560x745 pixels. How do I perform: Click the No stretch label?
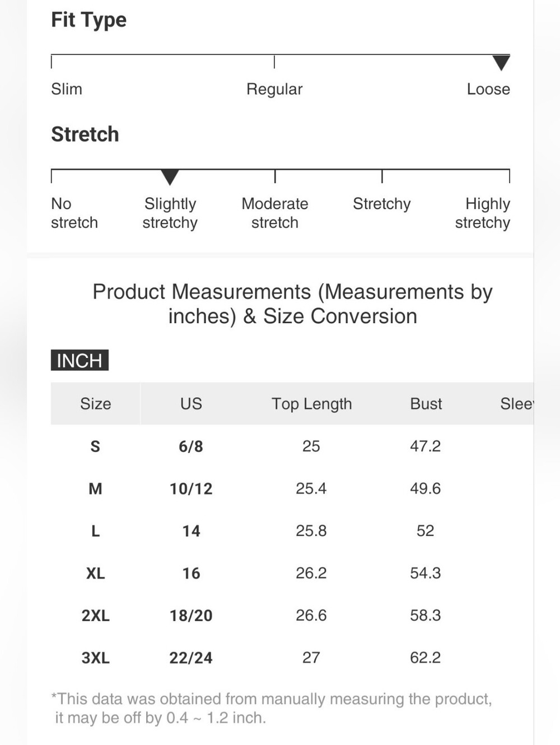(x=74, y=213)
